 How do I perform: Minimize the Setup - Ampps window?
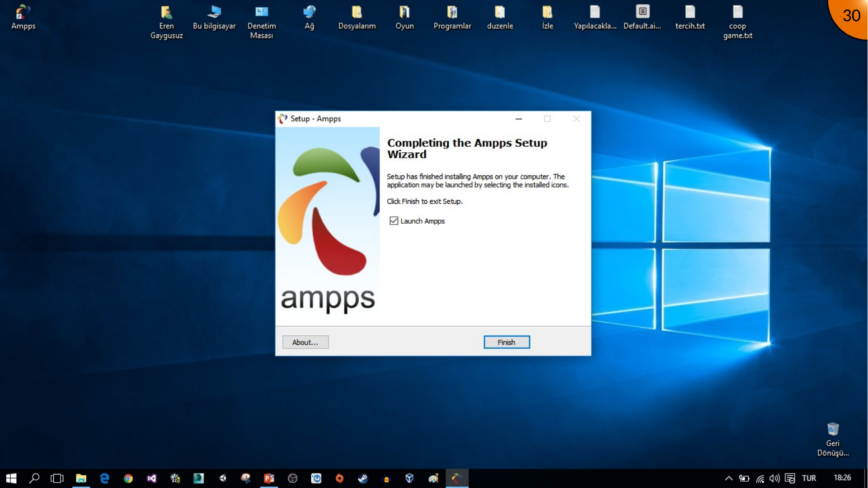click(x=519, y=119)
